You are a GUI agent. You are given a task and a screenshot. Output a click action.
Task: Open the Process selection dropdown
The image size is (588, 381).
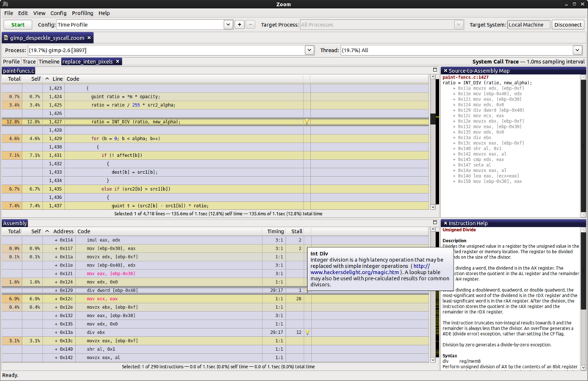point(309,50)
